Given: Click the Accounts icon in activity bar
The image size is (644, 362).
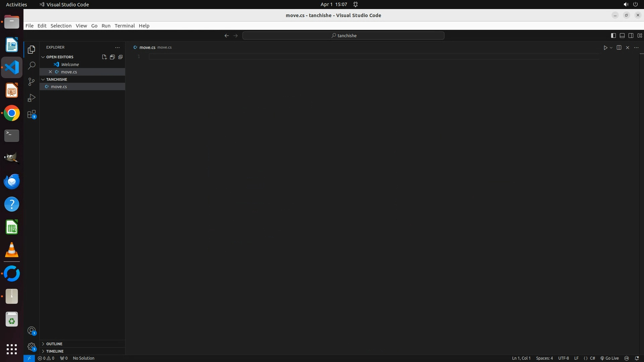Looking at the screenshot, I should (x=32, y=331).
